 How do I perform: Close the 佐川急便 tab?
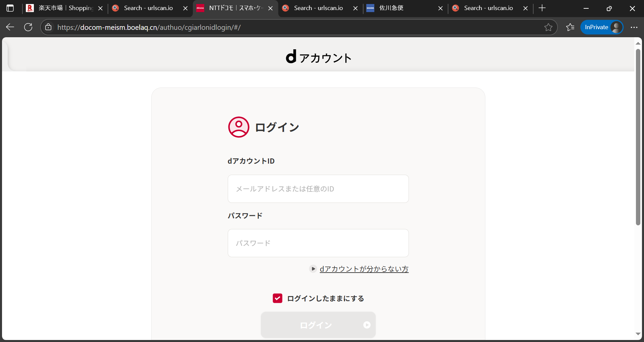(x=441, y=8)
